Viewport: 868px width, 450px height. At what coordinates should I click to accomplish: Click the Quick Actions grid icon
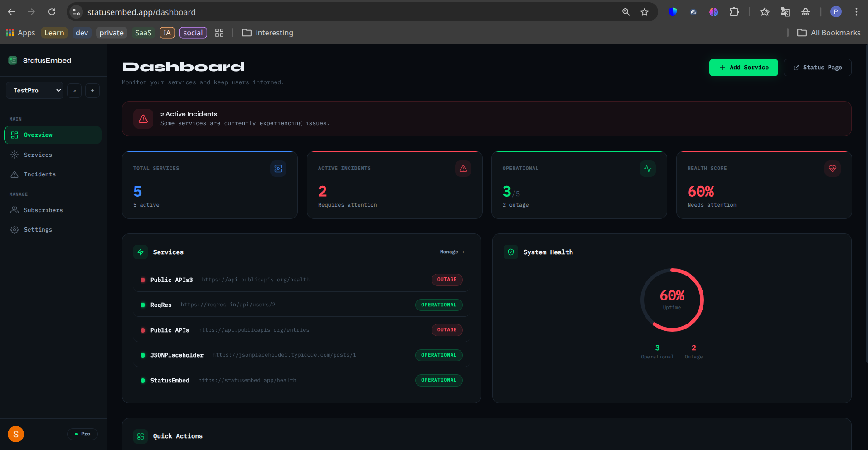141,436
